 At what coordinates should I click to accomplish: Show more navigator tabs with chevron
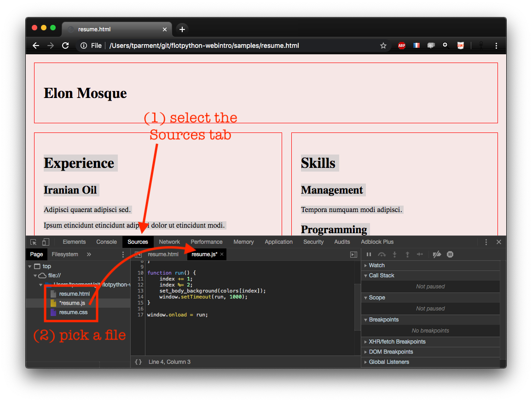pos(89,254)
